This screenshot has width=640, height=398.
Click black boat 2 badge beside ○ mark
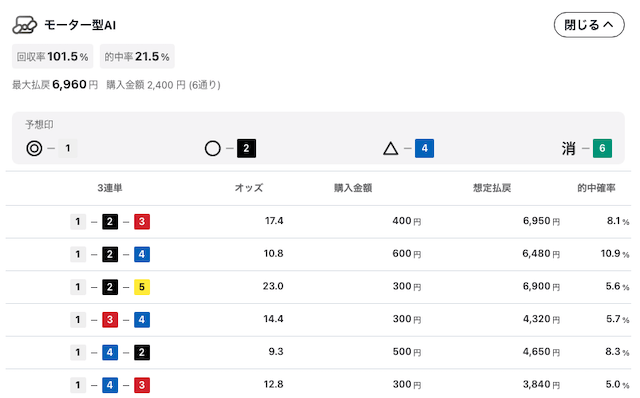247,148
